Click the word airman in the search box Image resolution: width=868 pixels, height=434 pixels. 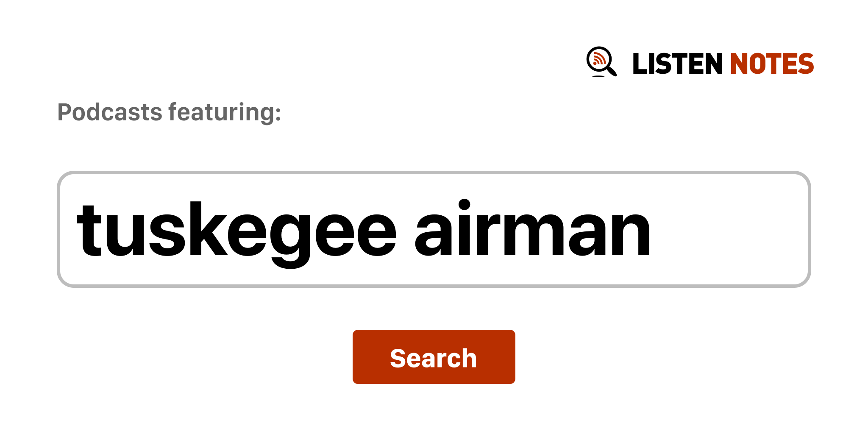click(532, 228)
